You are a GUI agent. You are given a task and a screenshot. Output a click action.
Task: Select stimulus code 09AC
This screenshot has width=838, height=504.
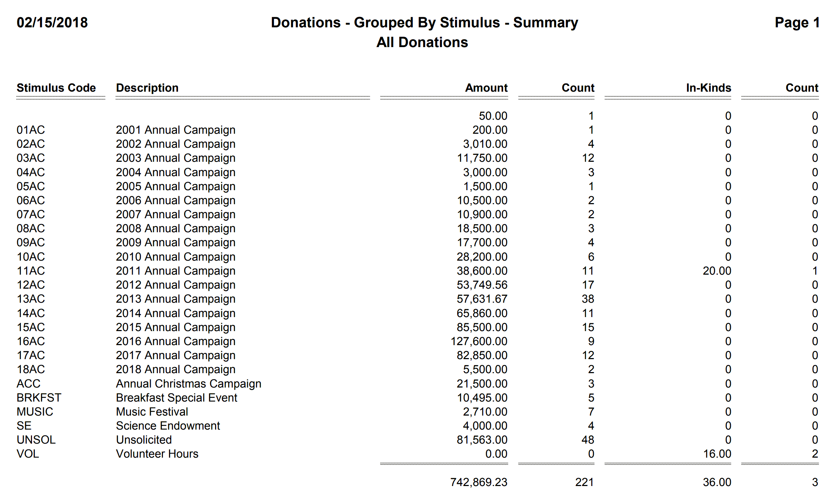tap(31, 242)
